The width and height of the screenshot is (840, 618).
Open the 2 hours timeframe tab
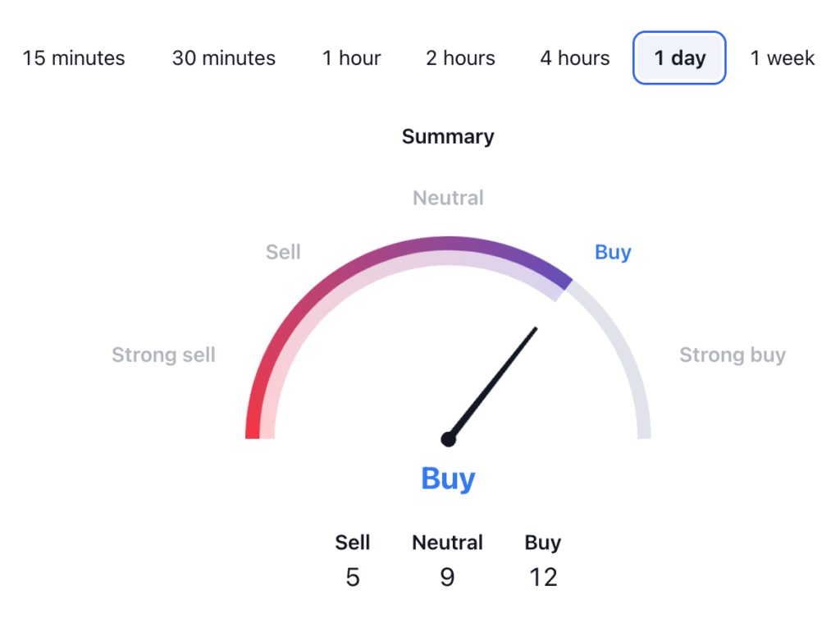pyautogui.click(x=460, y=58)
